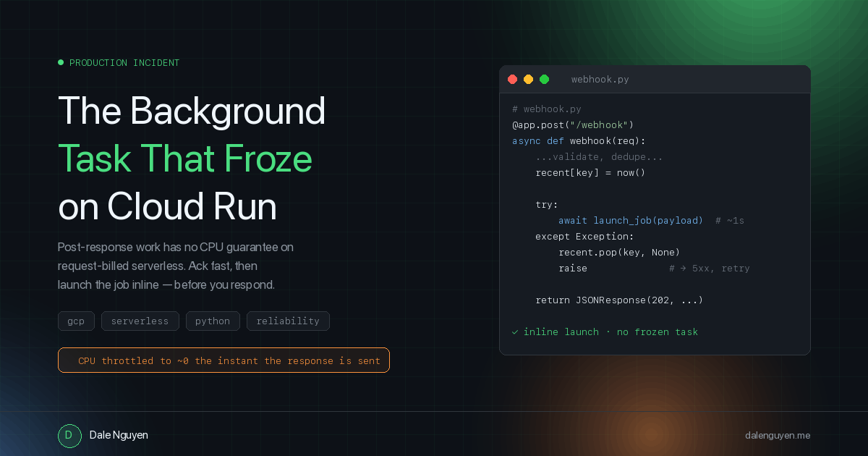
Task: Click the green heading "Task That Froze"
Action: pos(185,159)
